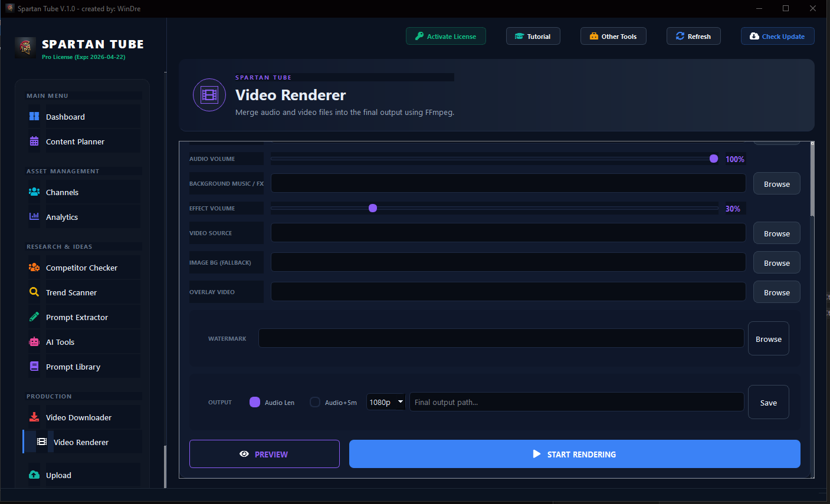Open the Trend Scanner
The width and height of the screenshot is (830, 504).
(71, 292)
